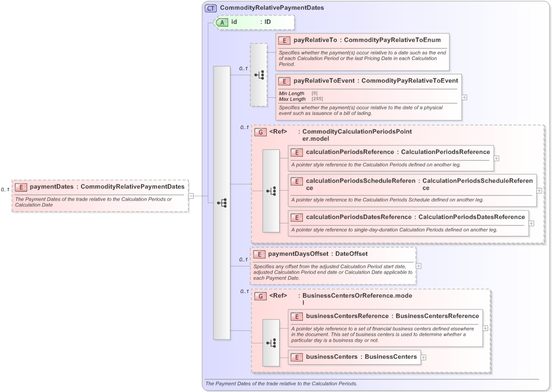Image resolution: width=552 pixels, height=392 pixels.
Task: Click the Min Length value 0
Action: [x=314, y=93]
